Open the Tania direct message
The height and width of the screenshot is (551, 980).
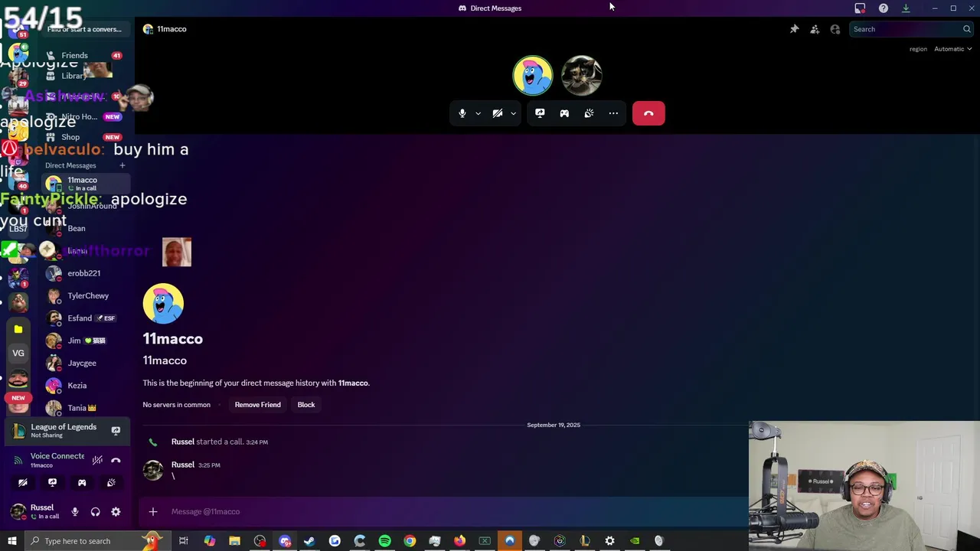(86, 408)
